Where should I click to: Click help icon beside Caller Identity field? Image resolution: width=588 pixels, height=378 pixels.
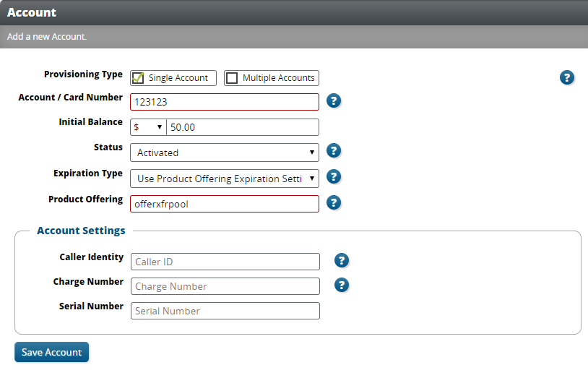[x=342, y=261]
